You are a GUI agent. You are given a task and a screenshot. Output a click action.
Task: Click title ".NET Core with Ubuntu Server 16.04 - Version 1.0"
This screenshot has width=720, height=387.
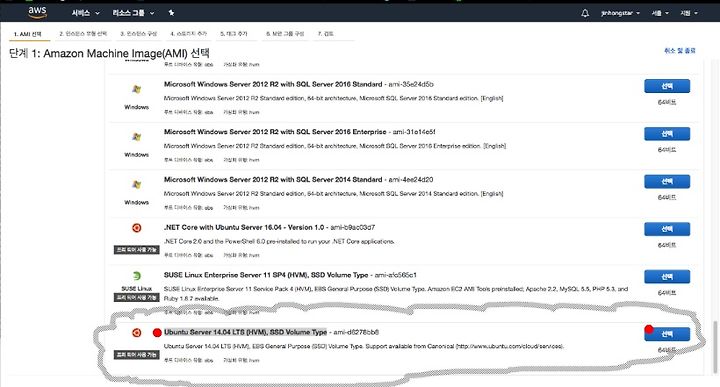244,227
